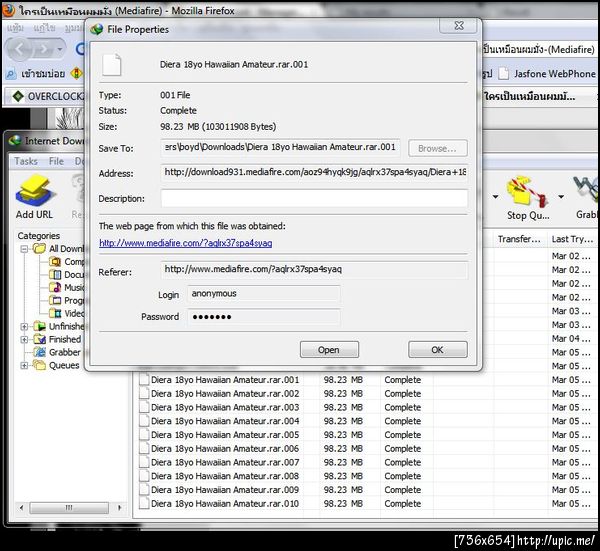
Task: Select the Documents category icon
Action: coord(55,274)
